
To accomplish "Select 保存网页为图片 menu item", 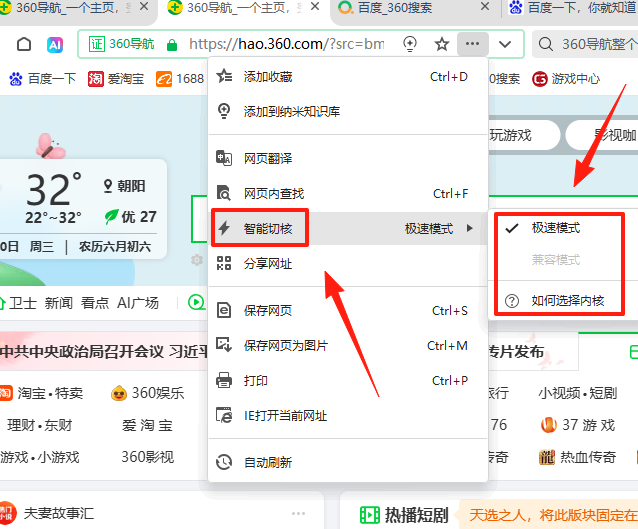I will tap(348, 345).
